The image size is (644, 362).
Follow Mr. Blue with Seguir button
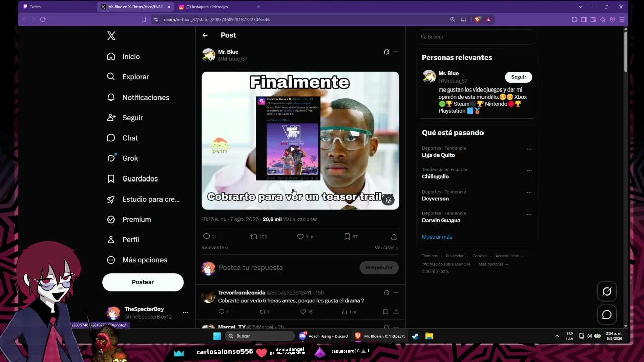(x=518, y=77)
